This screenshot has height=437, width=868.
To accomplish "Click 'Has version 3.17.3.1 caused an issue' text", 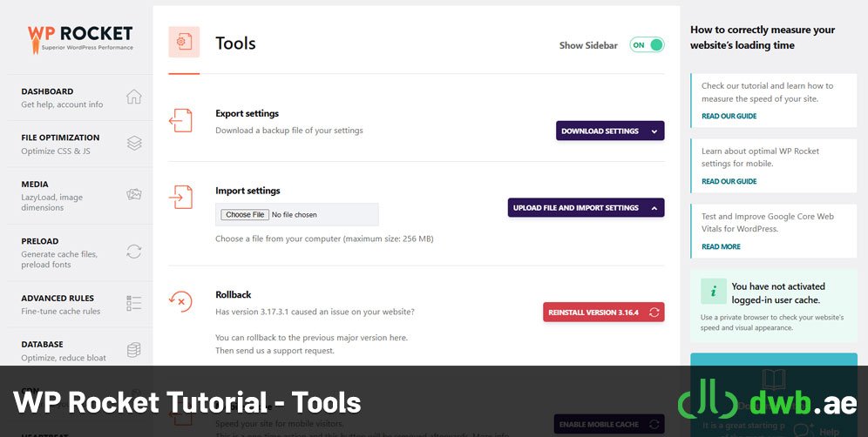I will coord(315,312).
